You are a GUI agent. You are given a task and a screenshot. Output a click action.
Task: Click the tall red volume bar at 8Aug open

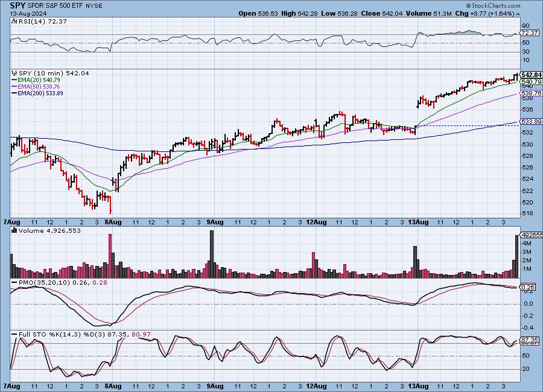point(110,256)
